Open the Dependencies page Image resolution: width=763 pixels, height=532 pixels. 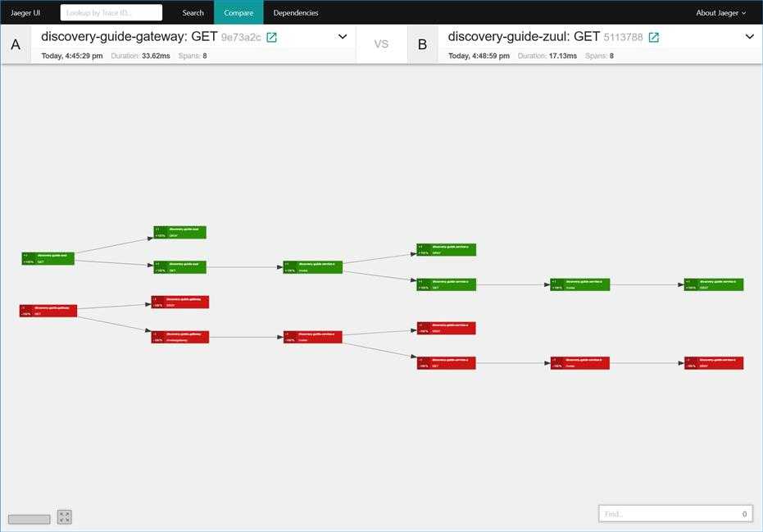(296, 12)
